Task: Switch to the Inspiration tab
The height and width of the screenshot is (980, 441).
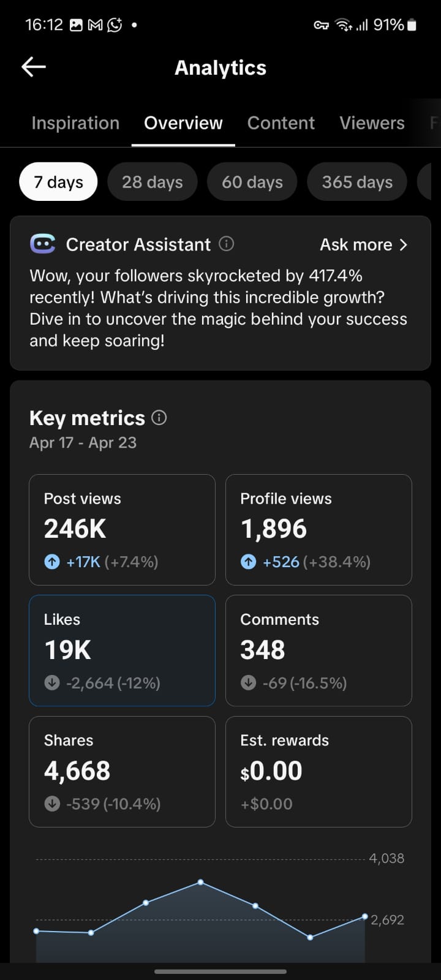Action: tap(75, 123)
